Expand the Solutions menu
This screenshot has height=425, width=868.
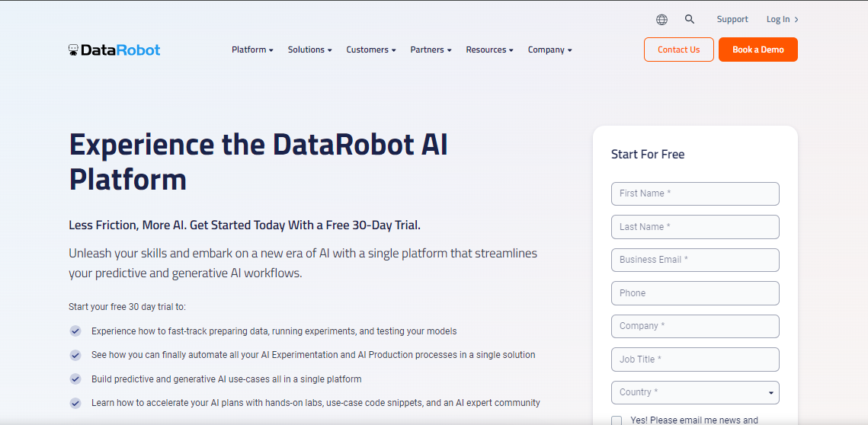click(309, 50)
